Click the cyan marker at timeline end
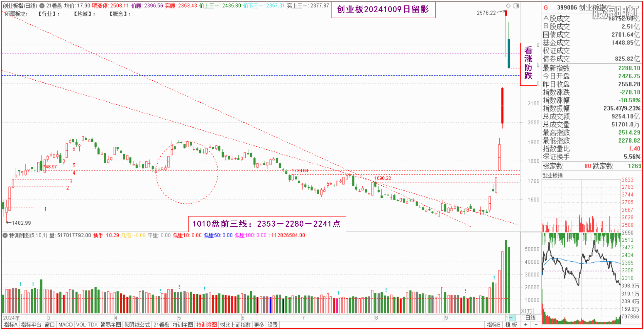The width and height of the screenshot is (644, 330). tap(512, 318)
